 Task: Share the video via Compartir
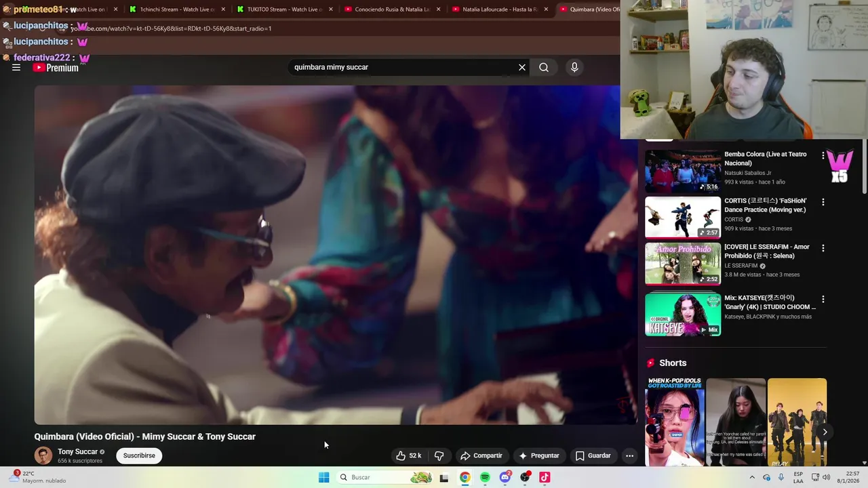pos(481,455)
